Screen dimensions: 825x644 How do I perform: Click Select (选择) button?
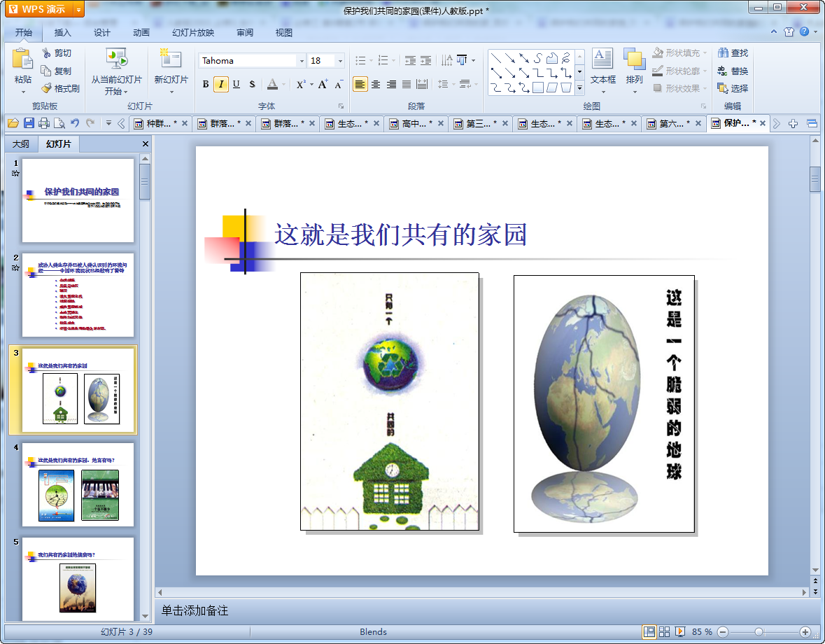click(x=733, y=88)
